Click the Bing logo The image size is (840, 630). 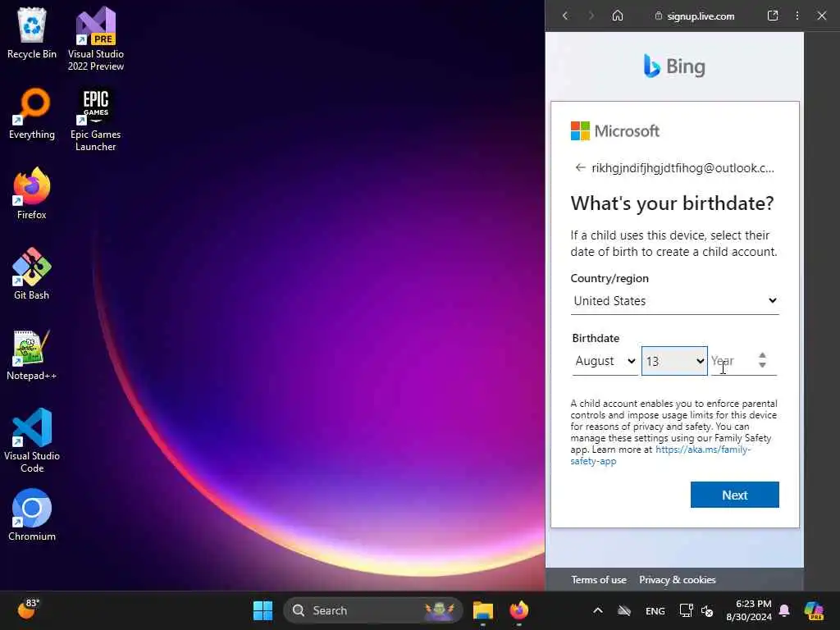click(x=674, y=66)
